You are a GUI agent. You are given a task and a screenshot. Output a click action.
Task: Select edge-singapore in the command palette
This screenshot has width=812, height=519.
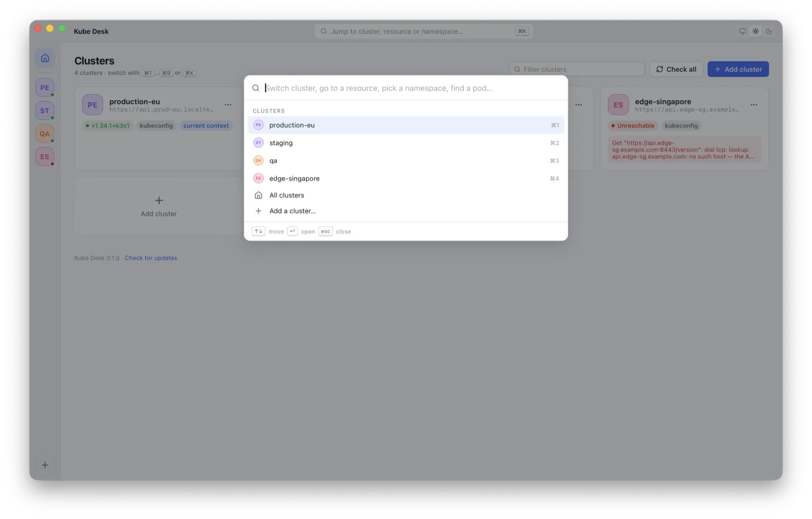[406, 178]
